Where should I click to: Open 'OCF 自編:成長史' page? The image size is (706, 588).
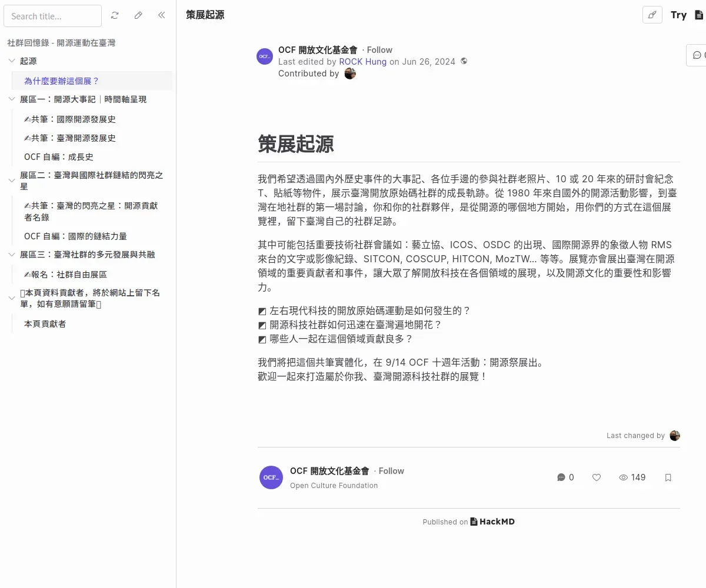pos(59,157)
